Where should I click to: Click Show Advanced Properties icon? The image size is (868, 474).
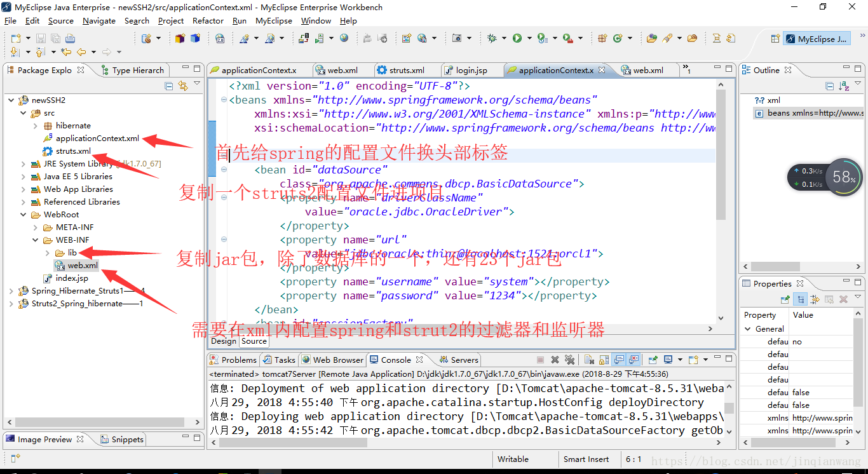(x=815, y=299)
